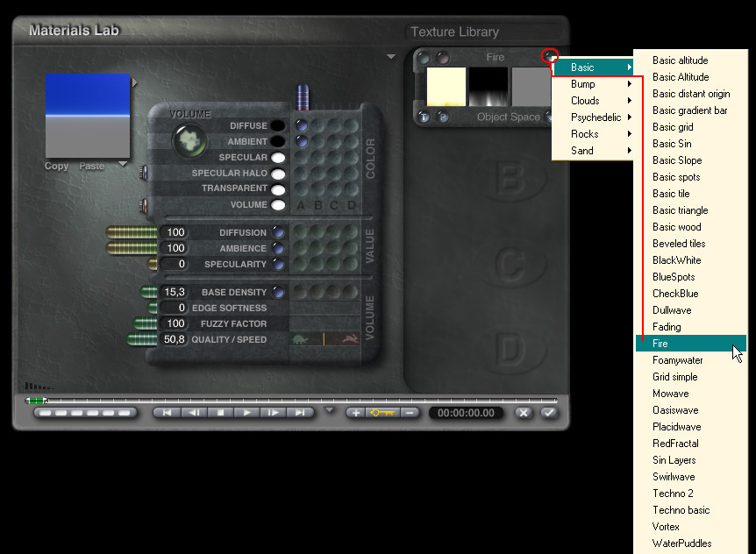
Task: Click the golden key icon
Action: (x=382, y=413)
